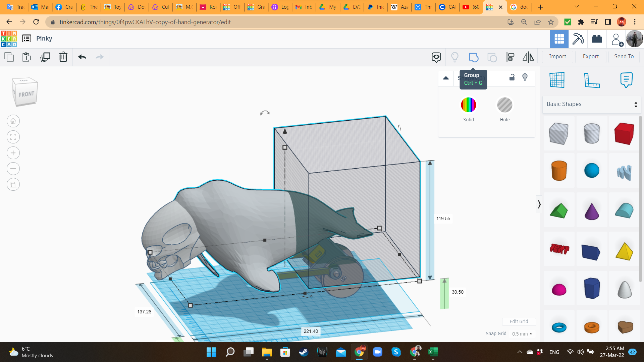Click the Ungroup icon in toolbar
The height and width of the screenshot is (362, 644).
click(492, 57)
